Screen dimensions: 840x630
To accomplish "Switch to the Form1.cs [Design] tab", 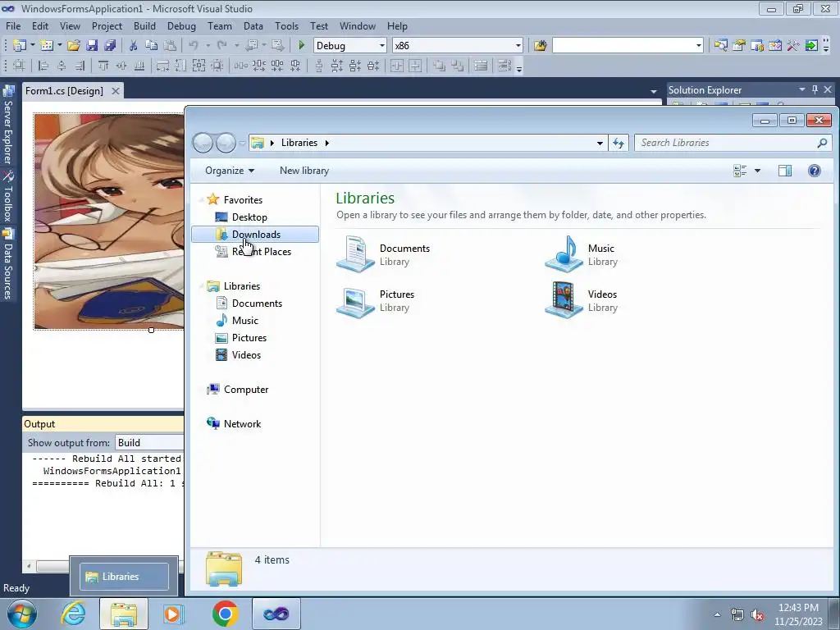I will [x=64, y=91].
